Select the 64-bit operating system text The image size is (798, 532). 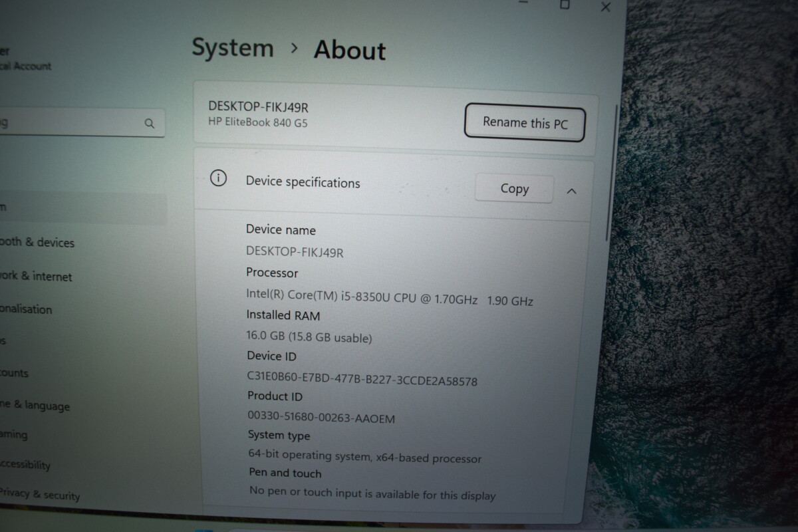[x=365, y=457]
